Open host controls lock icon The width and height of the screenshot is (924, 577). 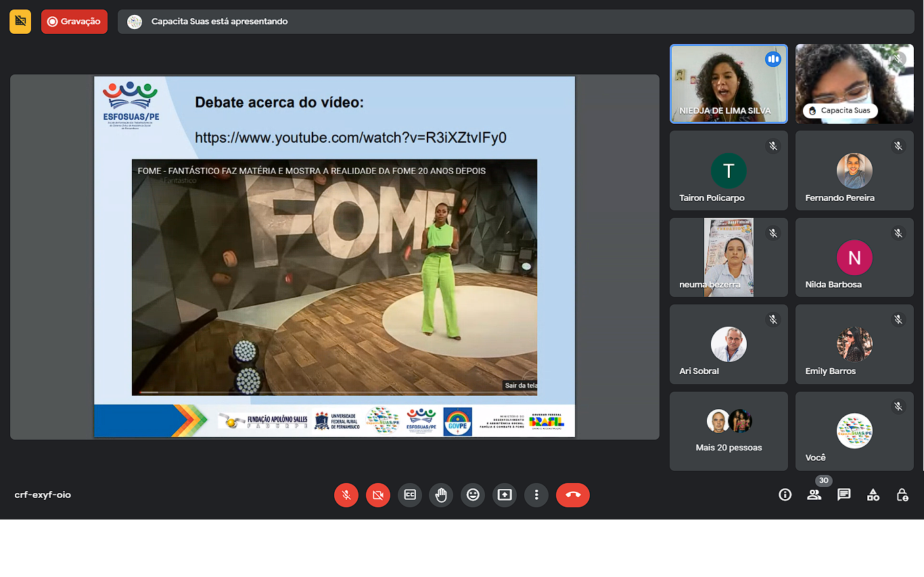[902, 495]
